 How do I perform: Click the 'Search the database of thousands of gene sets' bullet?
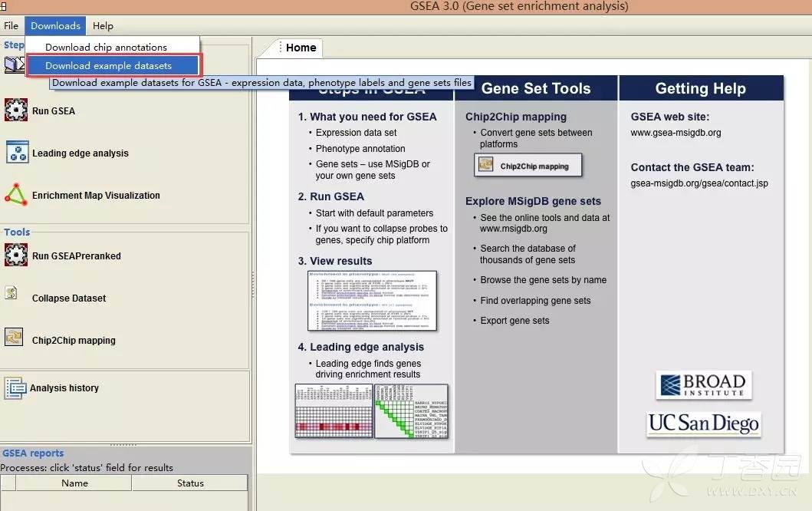[x=528, y=254]
